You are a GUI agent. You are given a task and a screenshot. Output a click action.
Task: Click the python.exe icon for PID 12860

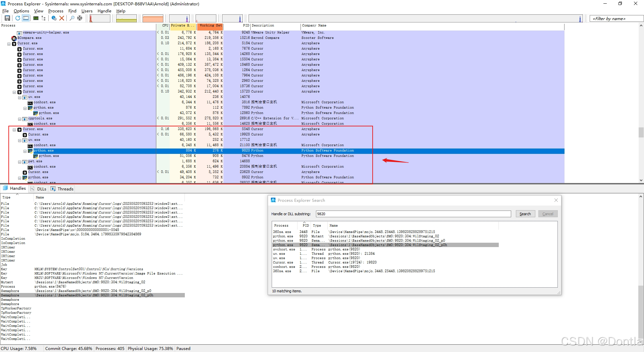tap(36, 113)
